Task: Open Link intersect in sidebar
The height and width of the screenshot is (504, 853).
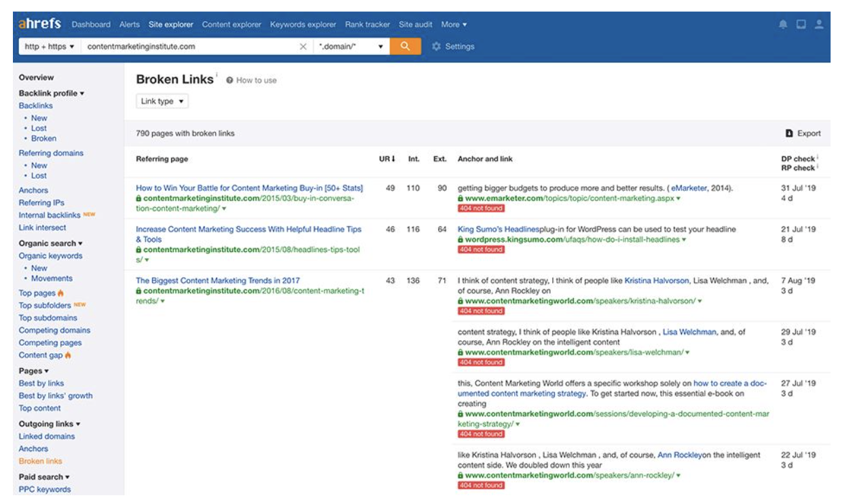Action: (43, 228)
